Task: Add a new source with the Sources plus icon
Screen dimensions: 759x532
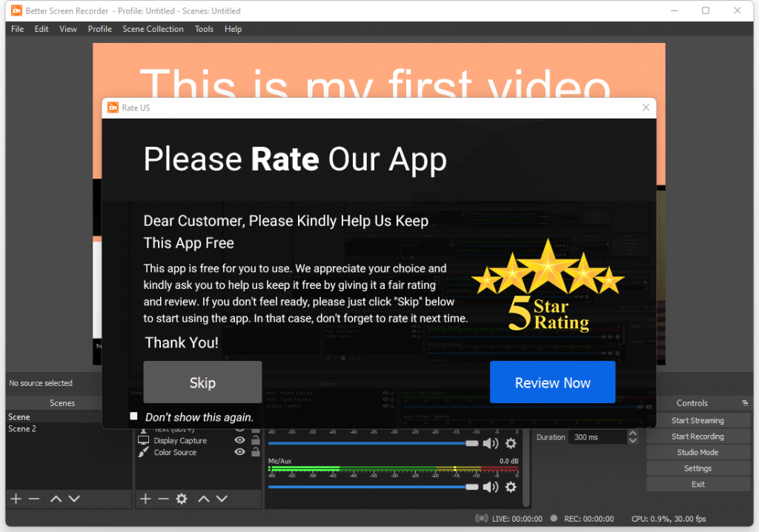Action: [146, 499]
